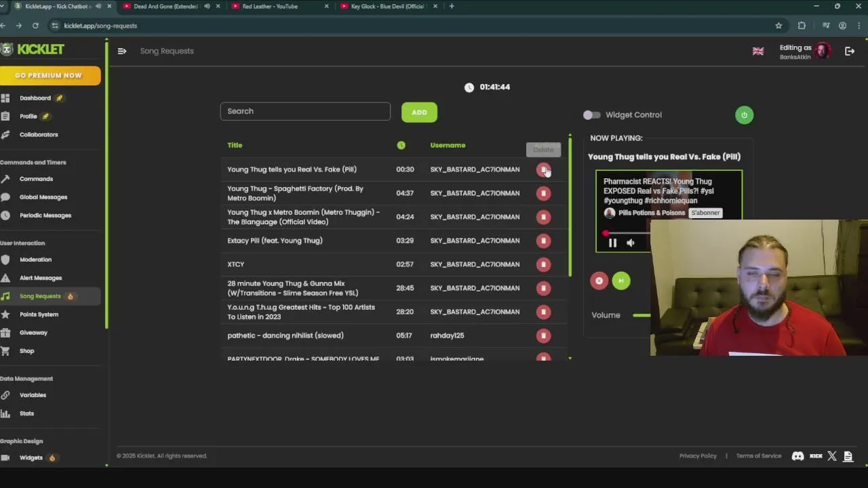Open Widgets under Graphic Design

tap(31, 458)
